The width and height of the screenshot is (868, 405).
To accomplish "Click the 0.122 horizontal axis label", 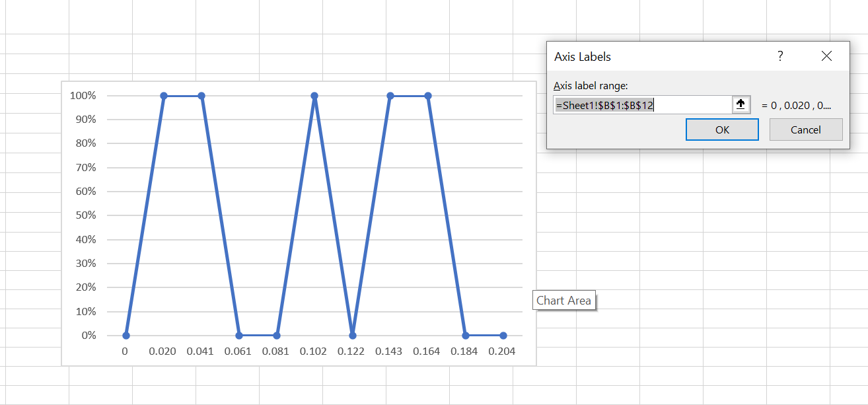I will [351, 351].
